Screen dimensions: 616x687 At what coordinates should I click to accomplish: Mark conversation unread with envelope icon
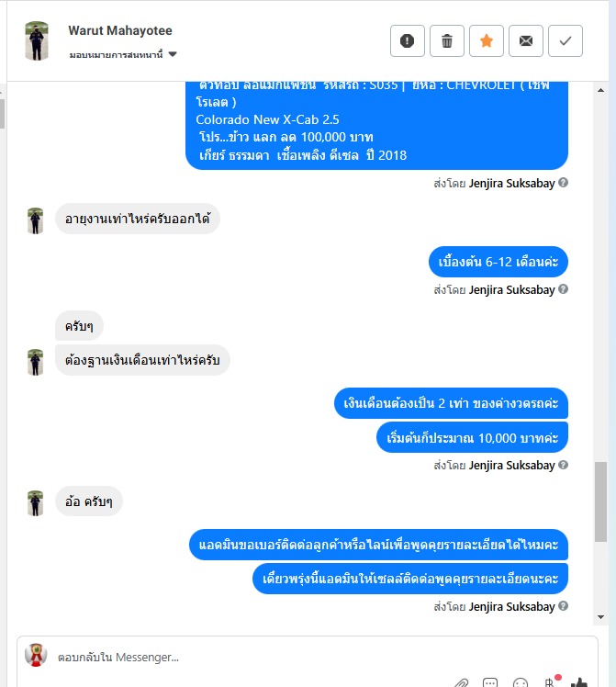(x=526, y=41)
